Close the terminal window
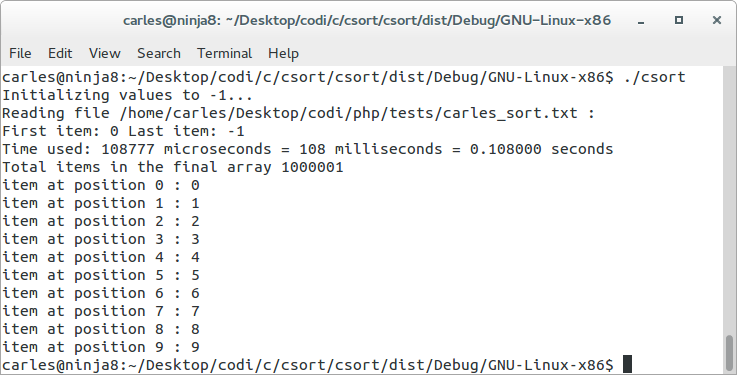737x375 pixels. pos(717,20)
